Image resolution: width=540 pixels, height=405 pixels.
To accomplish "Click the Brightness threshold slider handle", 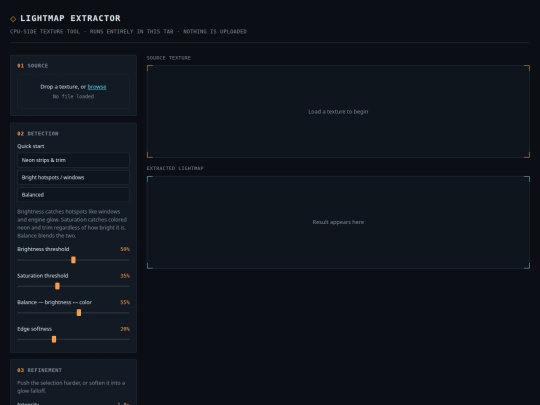I will pyautogui.click(x=73, y=260).
